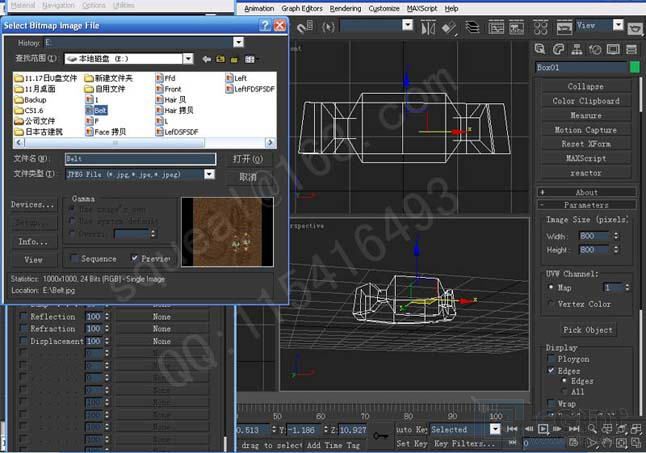The image size is (646, 453).
Task: Open the Animation menu
Action: tap(259, 9)
